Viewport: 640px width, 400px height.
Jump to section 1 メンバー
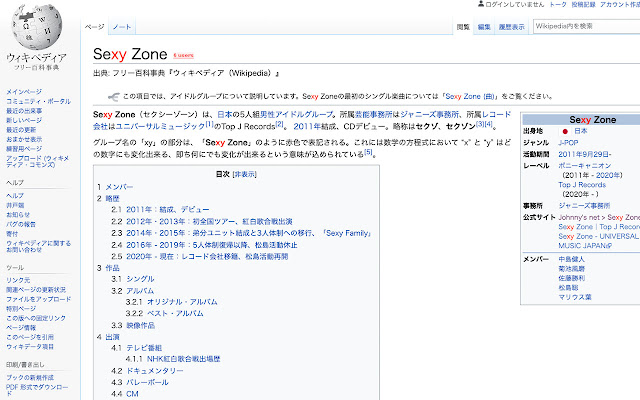[x=119, y=187]
